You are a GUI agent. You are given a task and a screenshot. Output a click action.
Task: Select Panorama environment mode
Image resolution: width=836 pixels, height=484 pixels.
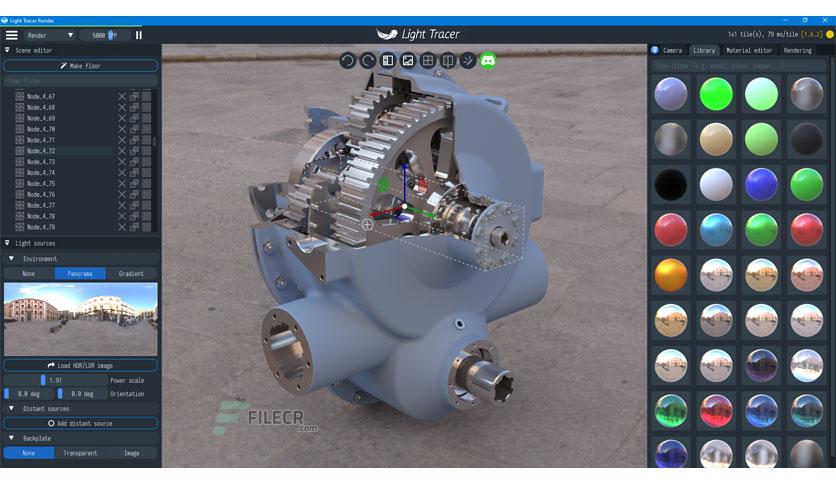[80, 273]
